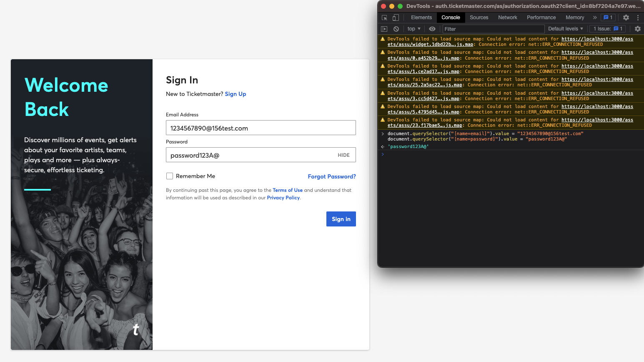Open the 25.2a5ac22 js.map source link

[x=510, y=82]
